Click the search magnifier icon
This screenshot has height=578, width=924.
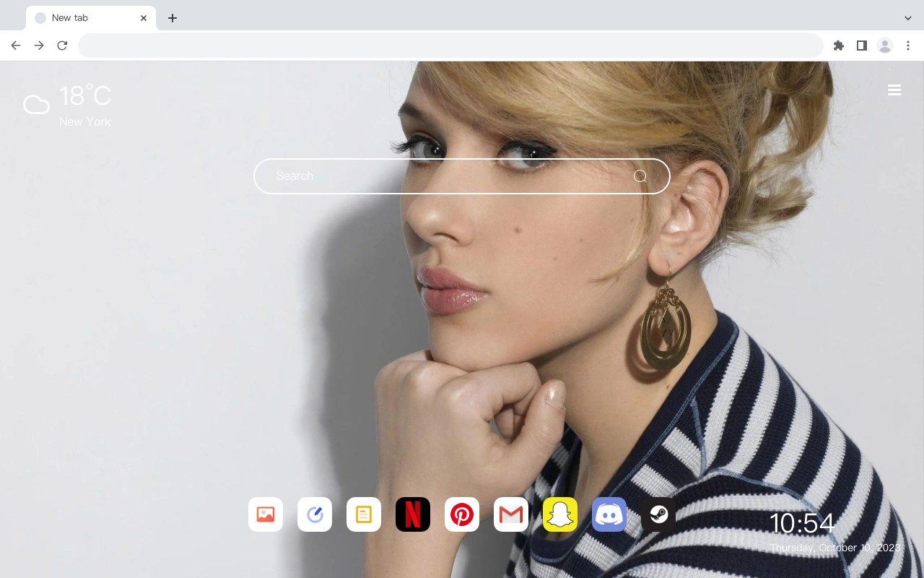(x=640, y=176)
